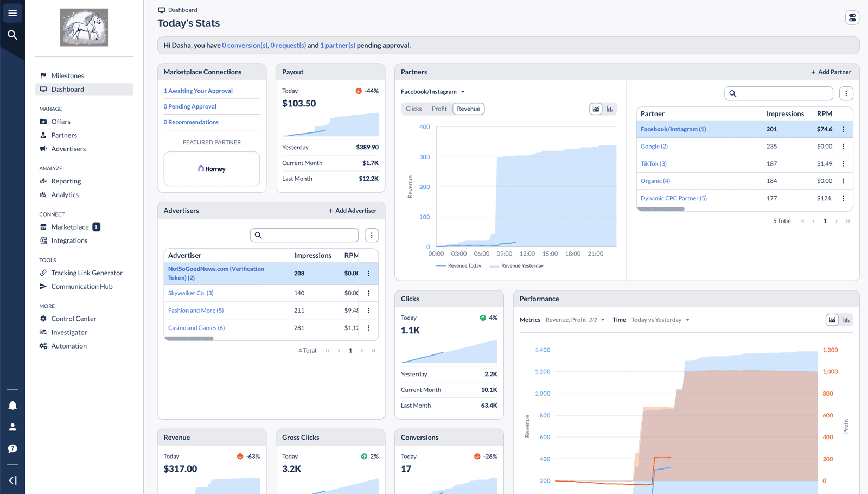868x494 pixels.
Task: Click the Communication Hub paper plane icon
Action: 43,286
